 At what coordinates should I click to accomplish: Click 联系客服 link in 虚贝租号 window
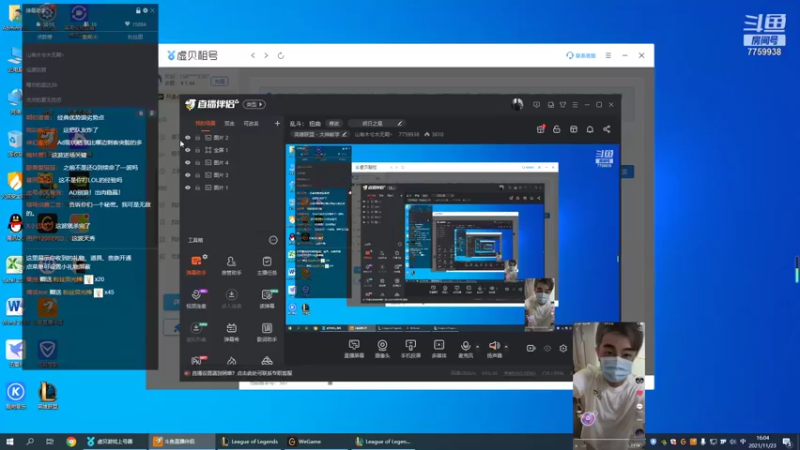click(x=581, y=55)
